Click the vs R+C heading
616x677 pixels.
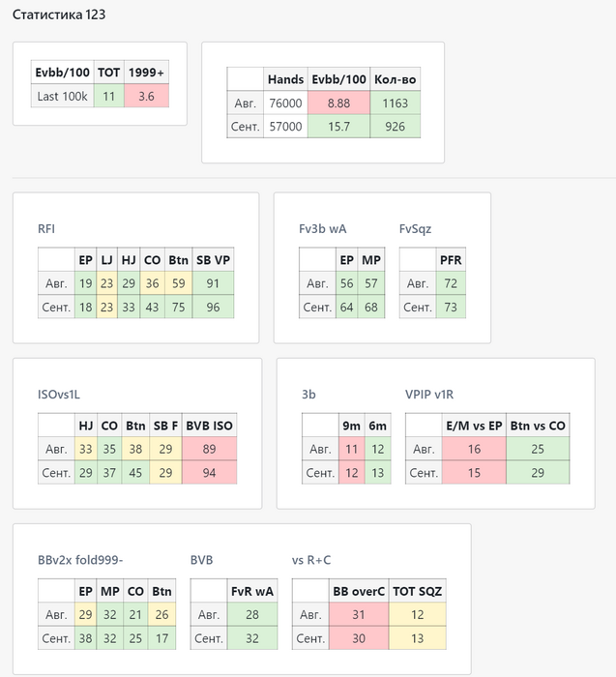[x=311, y=560]
